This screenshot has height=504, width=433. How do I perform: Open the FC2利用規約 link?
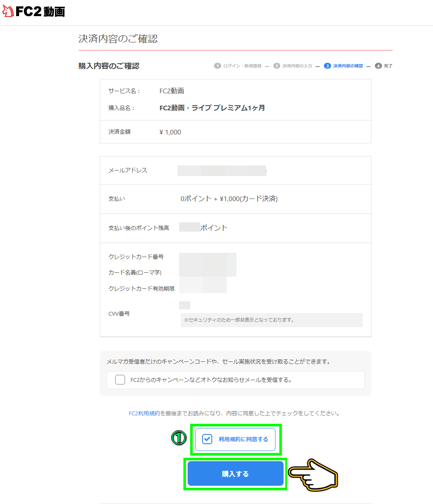click(144, 413)
